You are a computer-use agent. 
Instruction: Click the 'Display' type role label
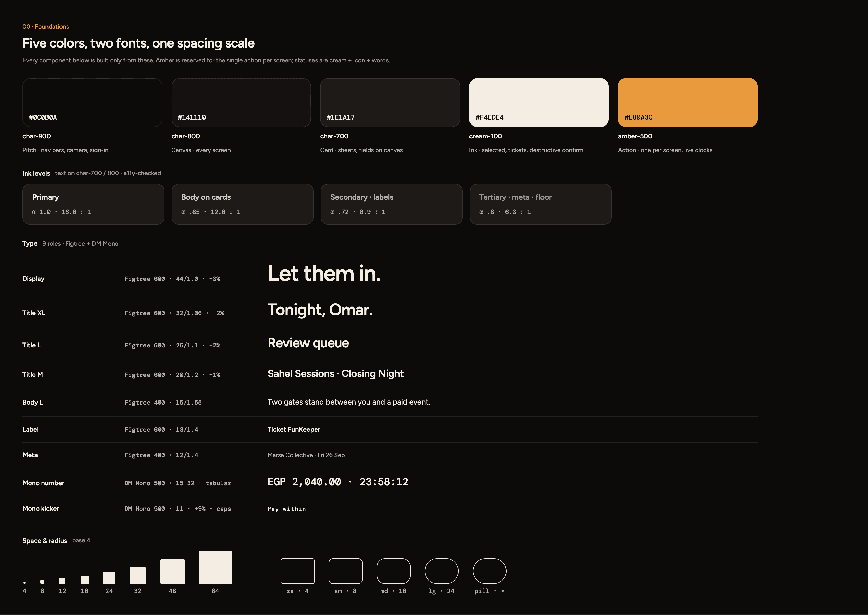[33, 279]
